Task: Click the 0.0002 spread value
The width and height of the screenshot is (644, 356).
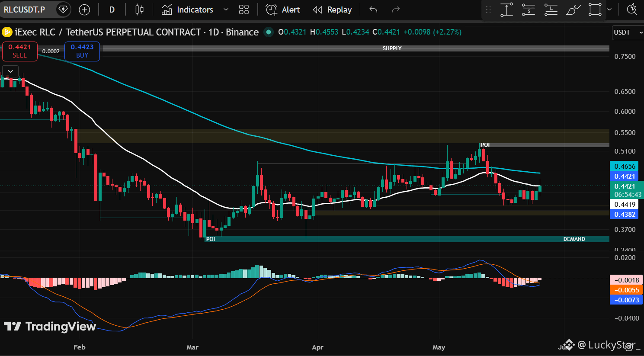Action: click(51, 51)
